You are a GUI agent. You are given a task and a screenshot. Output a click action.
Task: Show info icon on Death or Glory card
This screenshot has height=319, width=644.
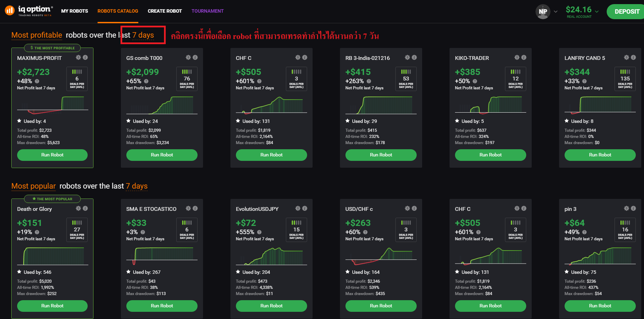(x=85, y=208)
